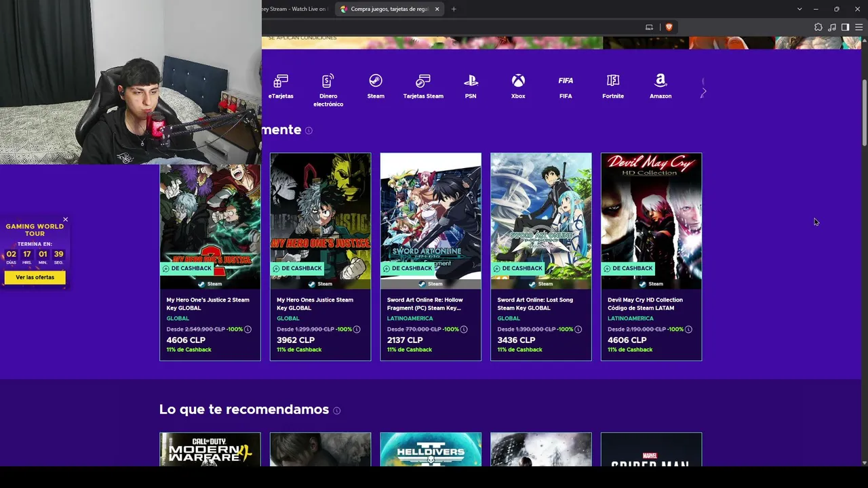Image resolution: width=868 pixels, height=488 pixels.
Task: Click the '3436 CLP' price text
Action: click(x=516, y=340)
